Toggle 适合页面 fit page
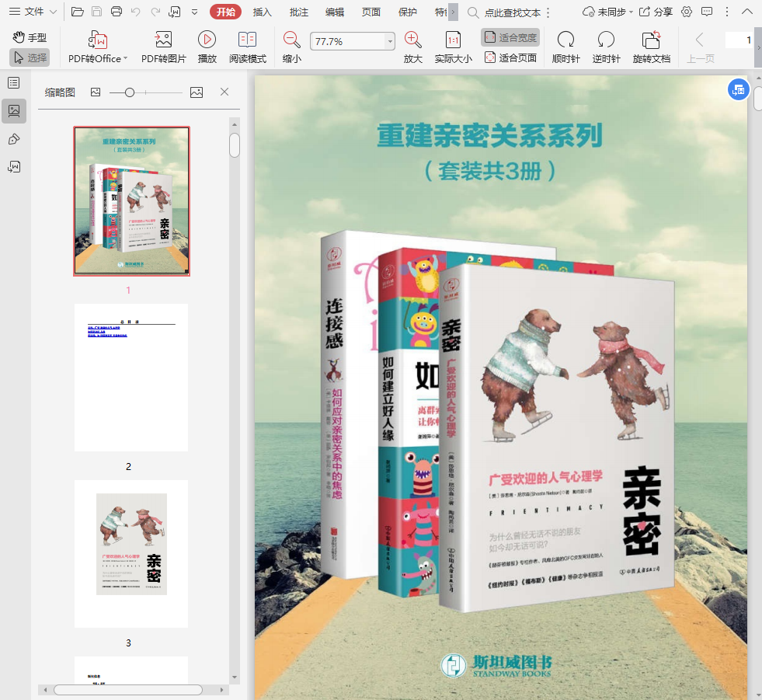This screenshot has width=762, height=700. 510,57
